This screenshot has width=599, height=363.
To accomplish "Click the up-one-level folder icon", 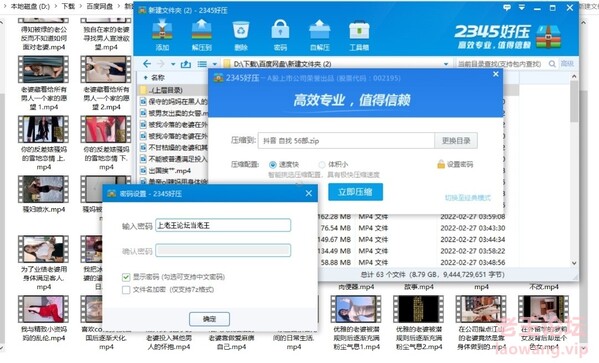I will [186, 64].
